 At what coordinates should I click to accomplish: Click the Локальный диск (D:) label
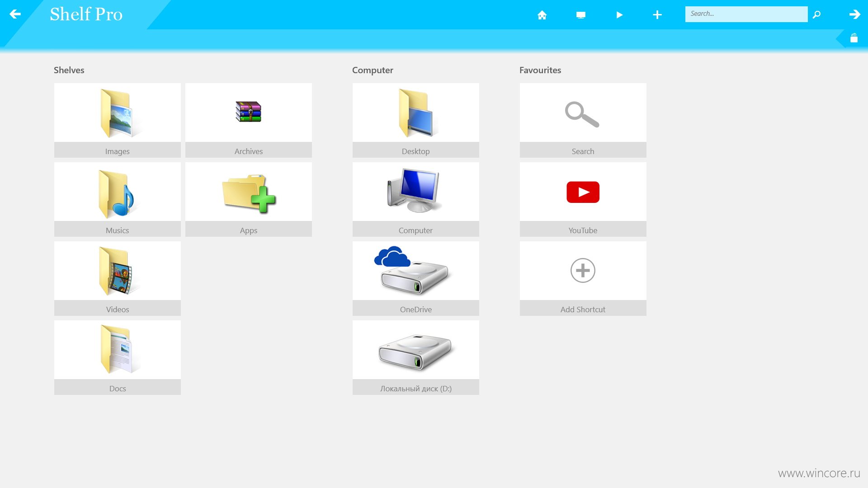[416, 389]
